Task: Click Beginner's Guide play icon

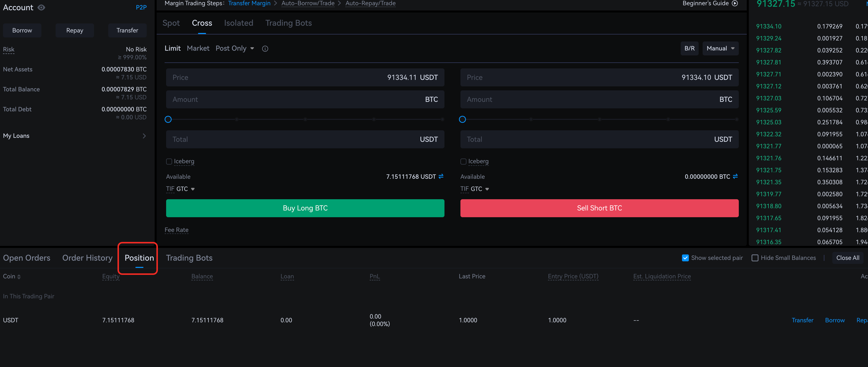Action: [x=735, y=3]
